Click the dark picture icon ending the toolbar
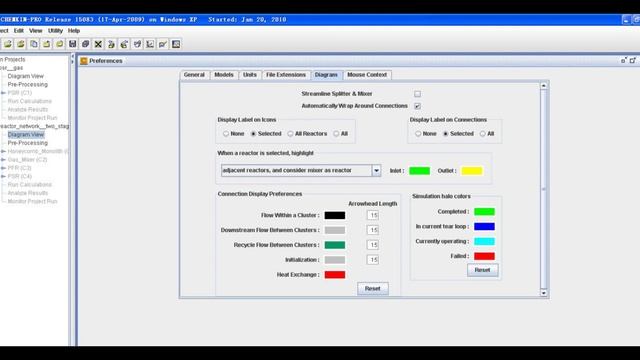This screenshot has width=640, height=360. (x=176, y=44)
